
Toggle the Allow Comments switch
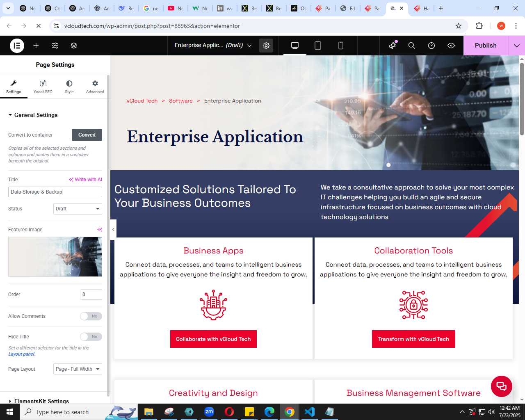click(x=91, y=316)
